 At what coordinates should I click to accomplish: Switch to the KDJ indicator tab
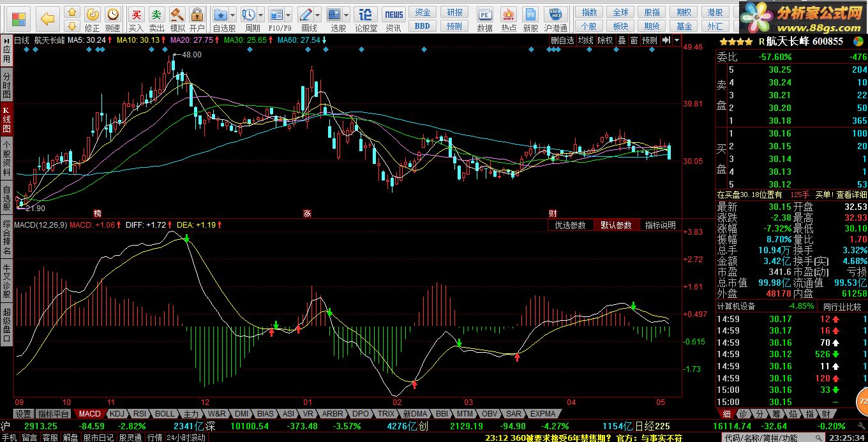coord(116,414)
